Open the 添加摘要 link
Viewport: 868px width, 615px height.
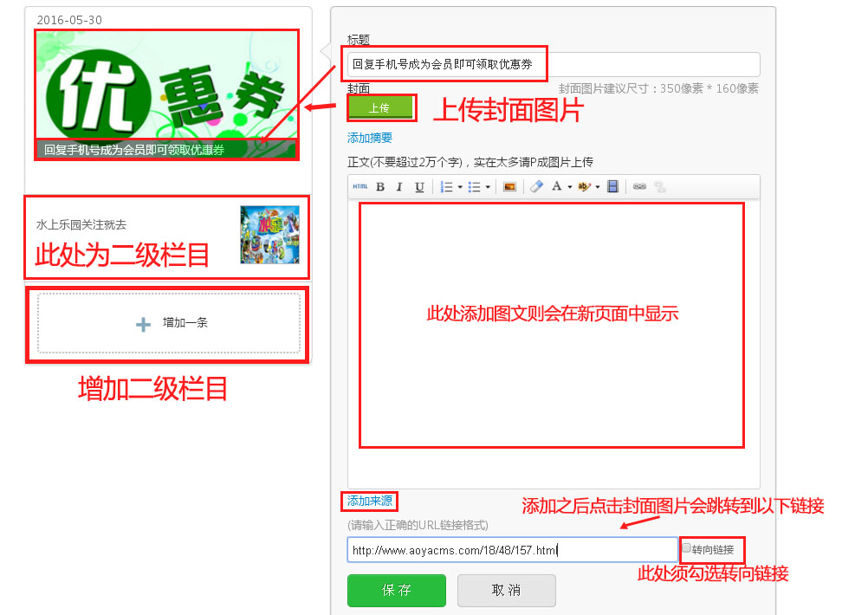(x=370, y=138)
